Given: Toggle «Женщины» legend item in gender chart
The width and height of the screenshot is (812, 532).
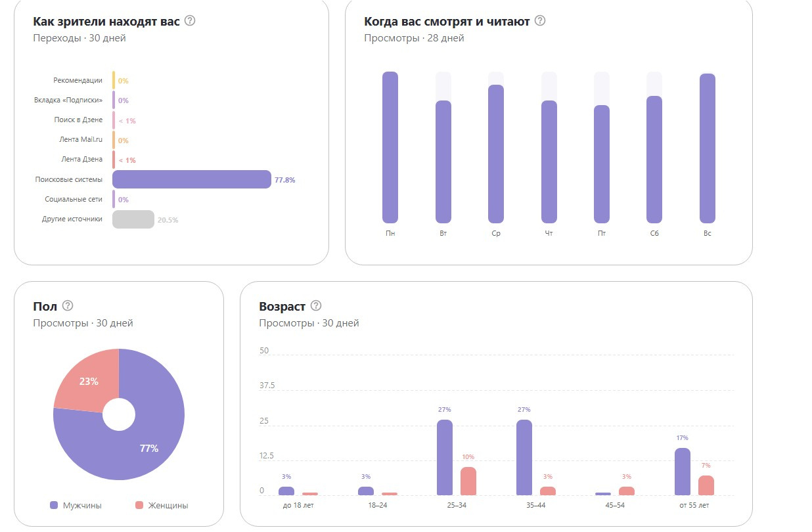Looking at the screenshot, I should click(x=162, y=506).
